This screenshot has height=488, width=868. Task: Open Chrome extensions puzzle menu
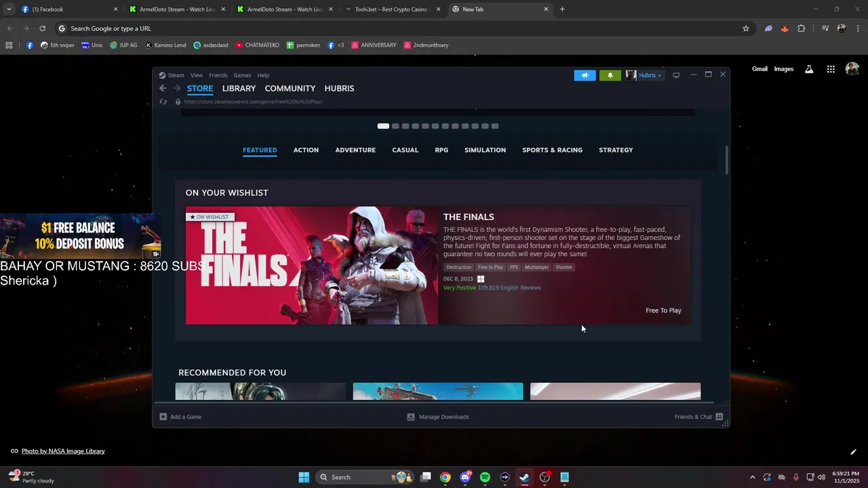(x=802, y=28)
